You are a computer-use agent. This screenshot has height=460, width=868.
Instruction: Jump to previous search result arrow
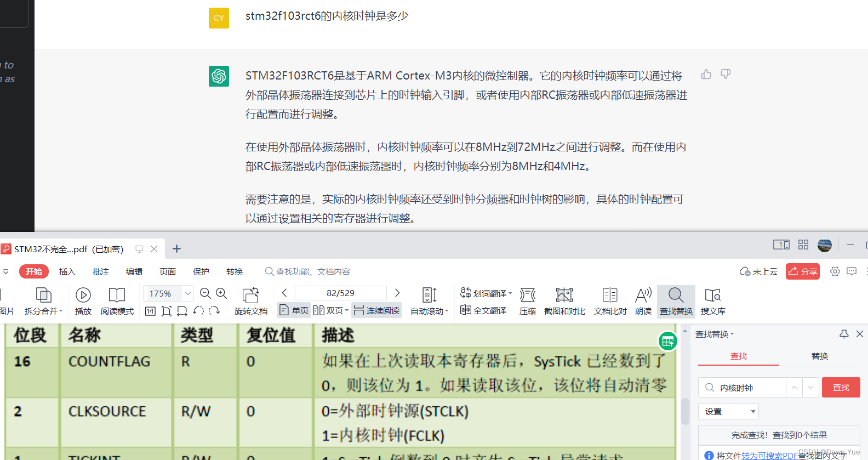[x=794, y=388]
